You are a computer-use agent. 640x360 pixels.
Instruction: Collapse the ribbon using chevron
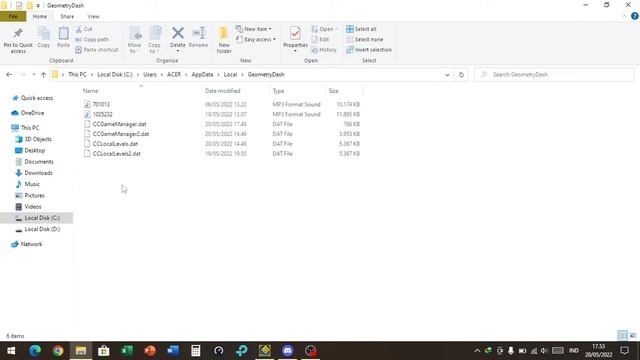coord(624,16)
